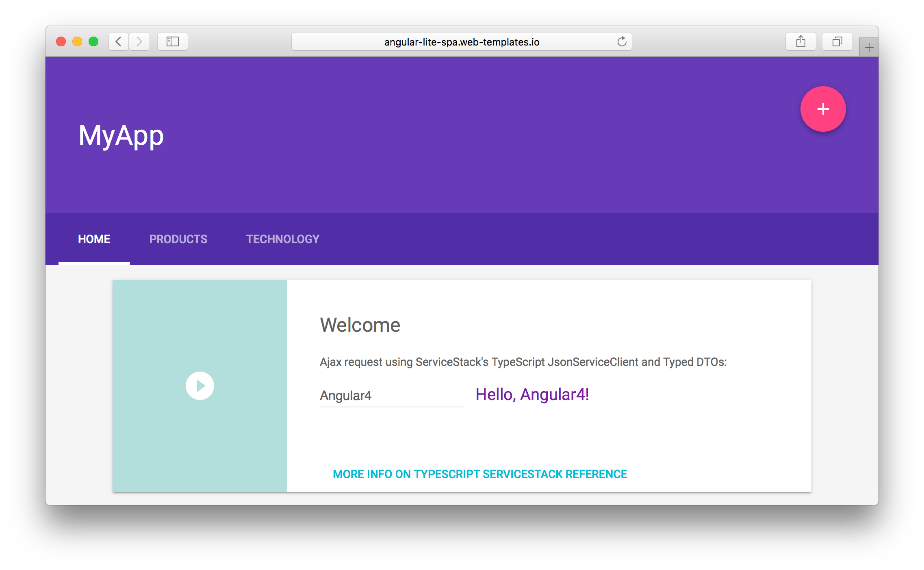Open MORE INFO ON TYPESCRIPT SERVICESTACK REFERENCE link
Screen dimensions: 924x570
click(x=479, y=474)
